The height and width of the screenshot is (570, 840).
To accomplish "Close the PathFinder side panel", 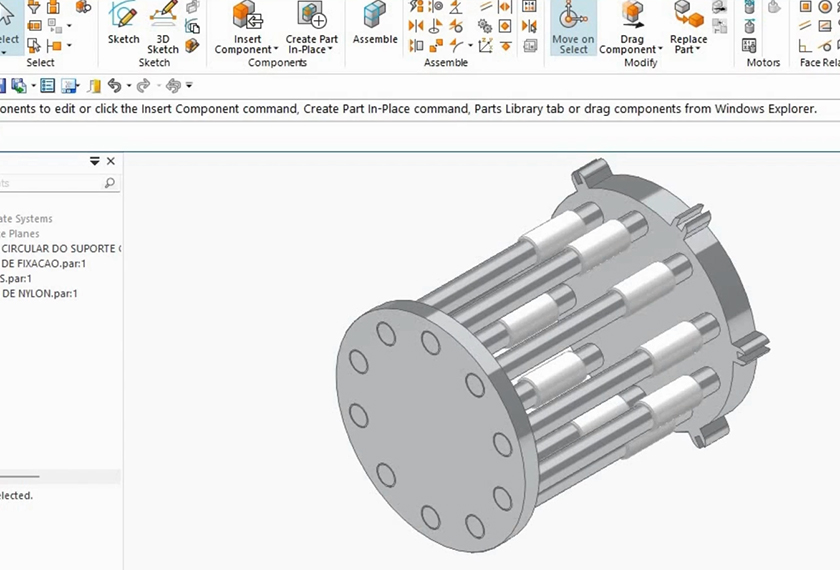I will [x=111, y=161].
